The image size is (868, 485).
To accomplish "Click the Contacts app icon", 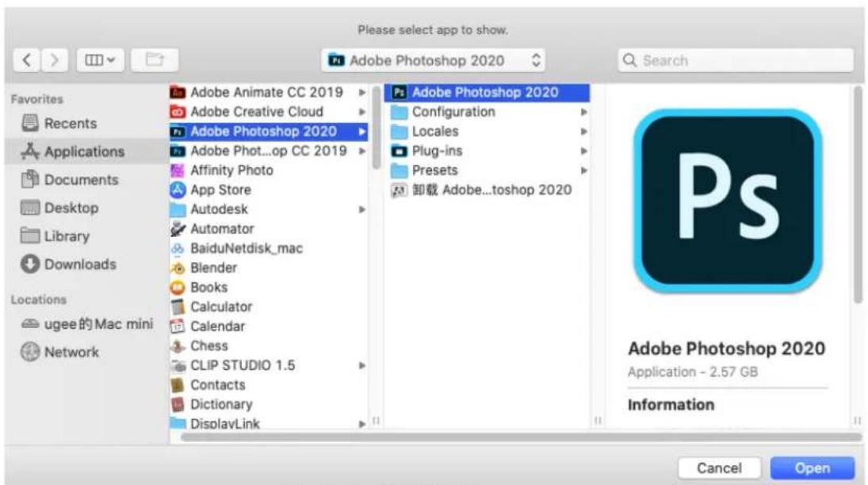I will 178,385.
